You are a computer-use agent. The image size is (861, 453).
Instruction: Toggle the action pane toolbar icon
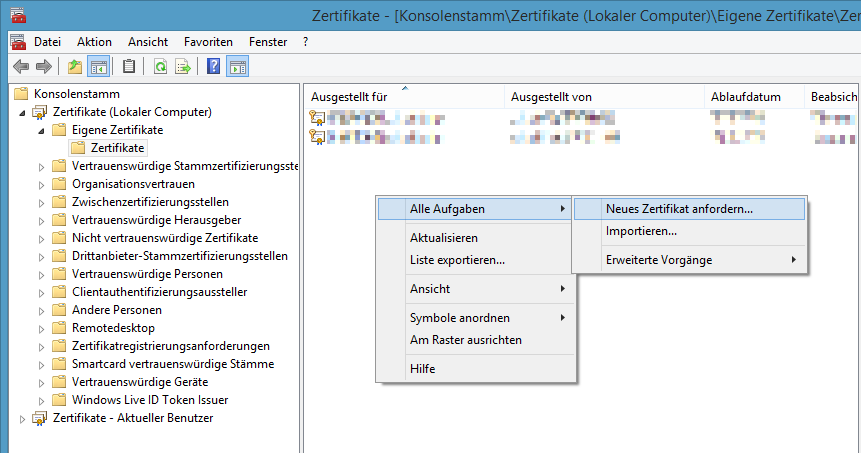[237, 67]
